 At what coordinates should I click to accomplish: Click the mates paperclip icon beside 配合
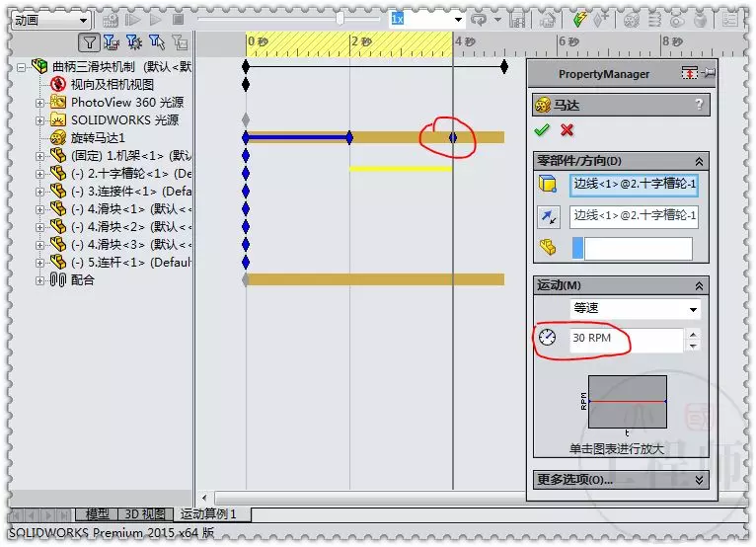[x=58, y=279]
